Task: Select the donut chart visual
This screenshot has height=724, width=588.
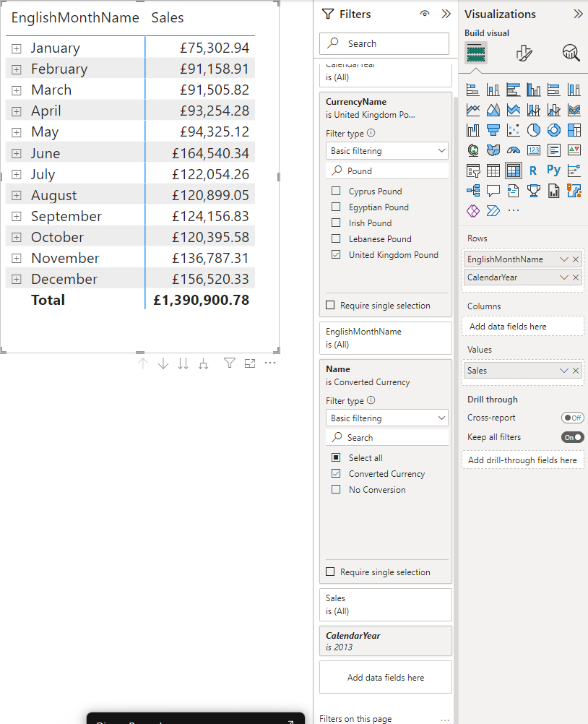Action: [553, 129]
